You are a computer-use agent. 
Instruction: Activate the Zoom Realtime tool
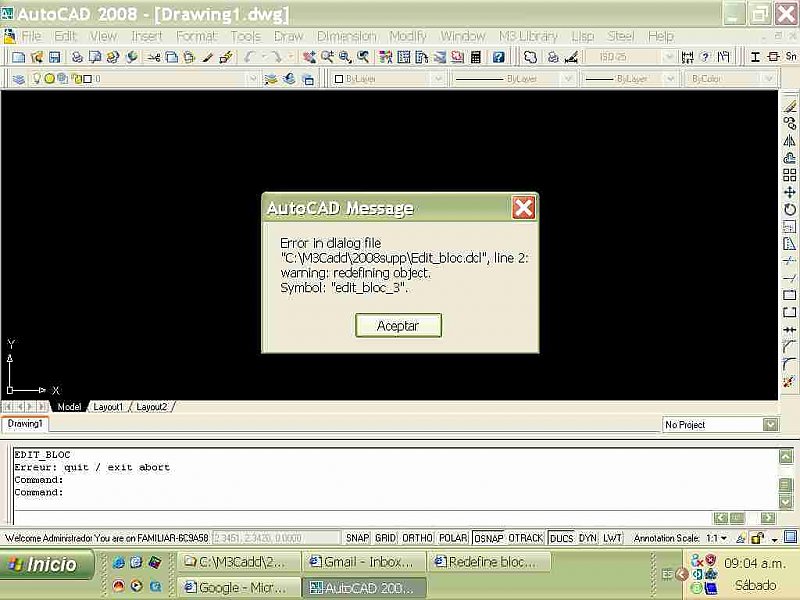(327, 57)
